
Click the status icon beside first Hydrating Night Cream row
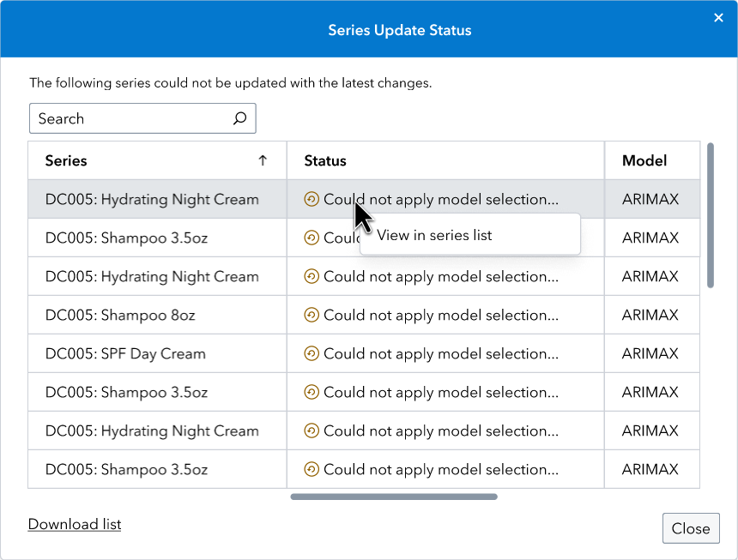click(x=311, y=199)
